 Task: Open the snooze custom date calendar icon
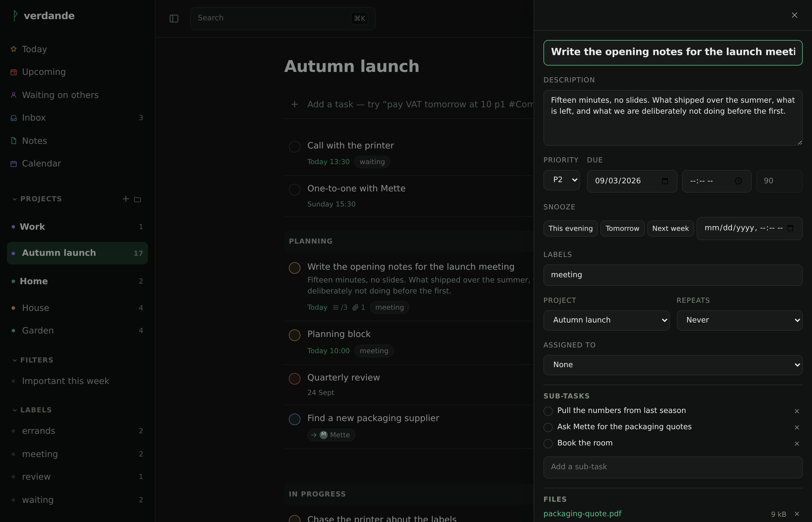point(790,228)
